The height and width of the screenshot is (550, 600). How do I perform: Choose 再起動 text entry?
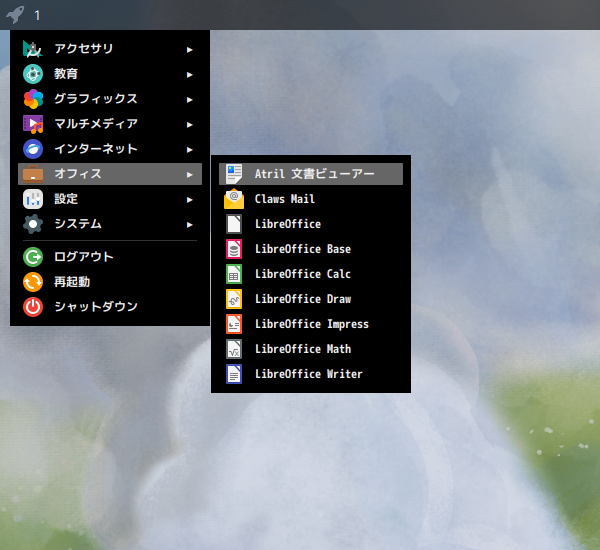pos(72,282)
